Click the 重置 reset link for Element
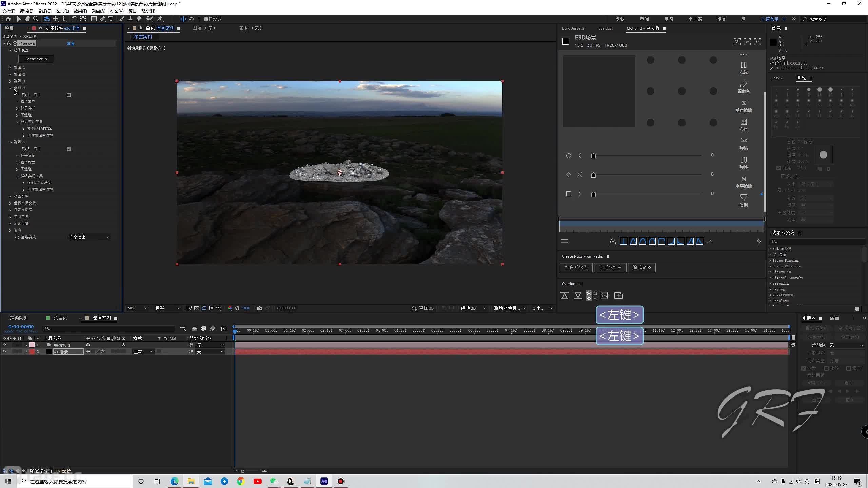The height and width of the screenshot is (488, 868). pos(71,44)
